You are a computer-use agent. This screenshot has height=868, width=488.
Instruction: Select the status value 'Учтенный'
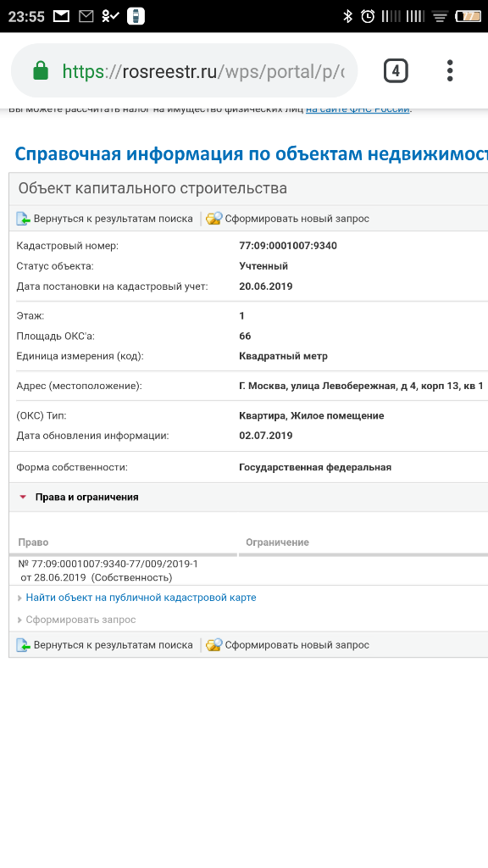pyautogui.click(x=263, y=266)
